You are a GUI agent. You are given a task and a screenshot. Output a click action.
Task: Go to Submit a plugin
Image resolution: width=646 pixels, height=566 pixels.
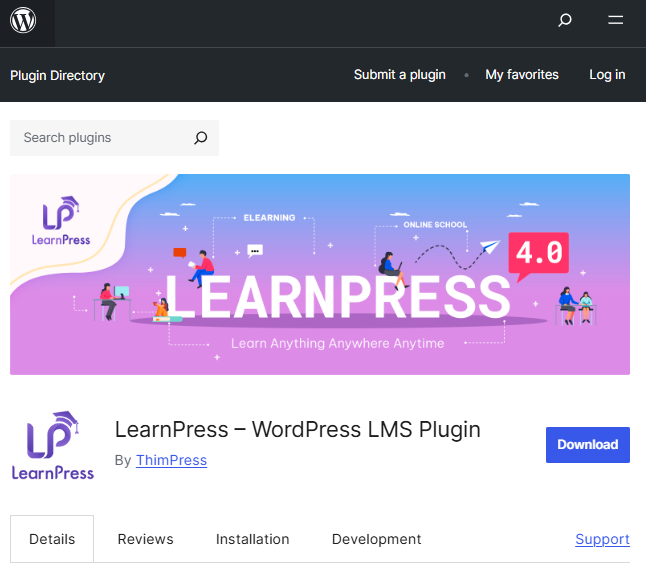400,75
